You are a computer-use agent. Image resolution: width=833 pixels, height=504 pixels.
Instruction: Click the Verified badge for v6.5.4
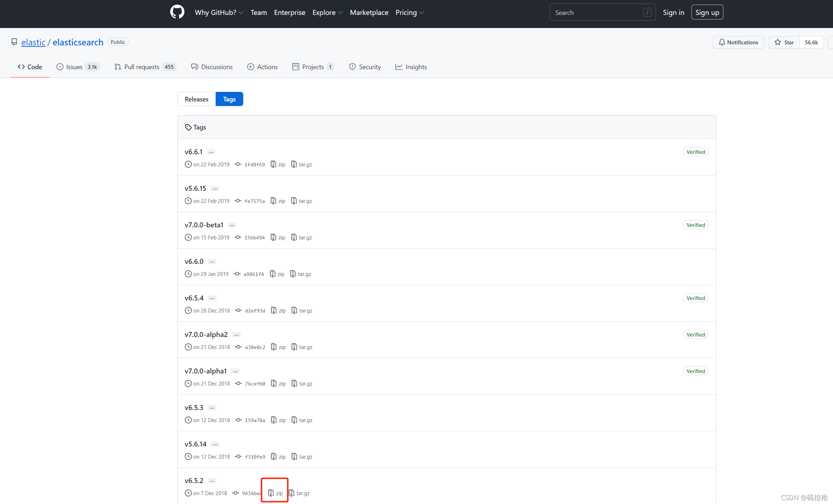[695, 298]
